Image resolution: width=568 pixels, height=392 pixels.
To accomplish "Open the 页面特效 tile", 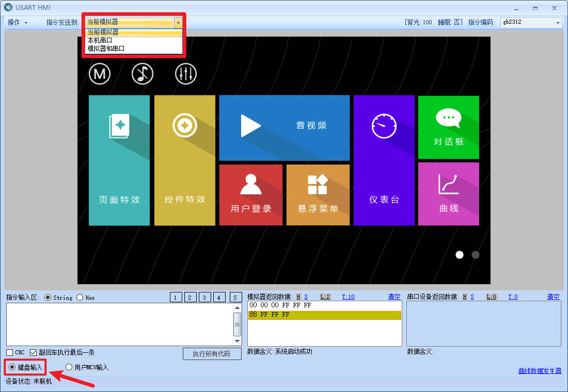I will [119, 160].
